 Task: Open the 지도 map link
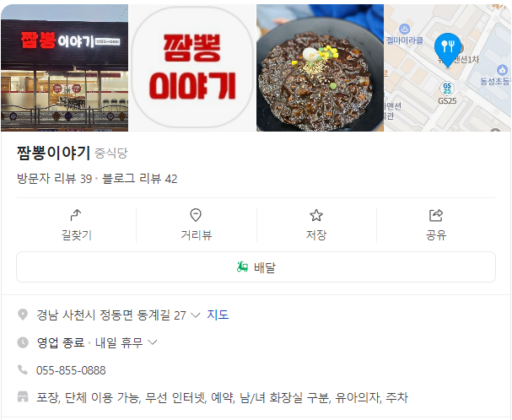click(218, 315)
